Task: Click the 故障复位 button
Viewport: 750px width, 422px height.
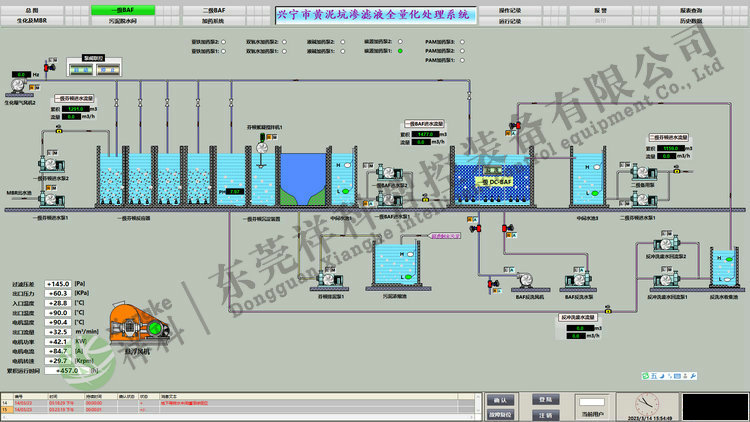Action: 504,413
